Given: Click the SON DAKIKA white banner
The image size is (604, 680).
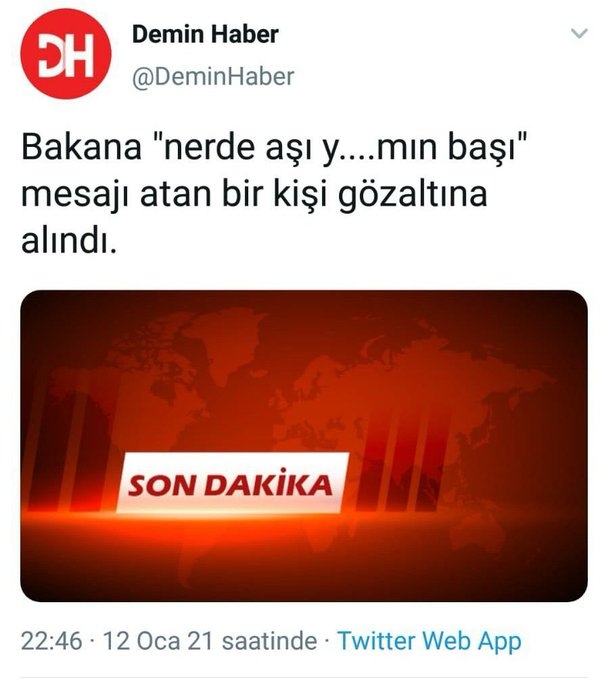Looking at the screenshot, I should point(232,482).
